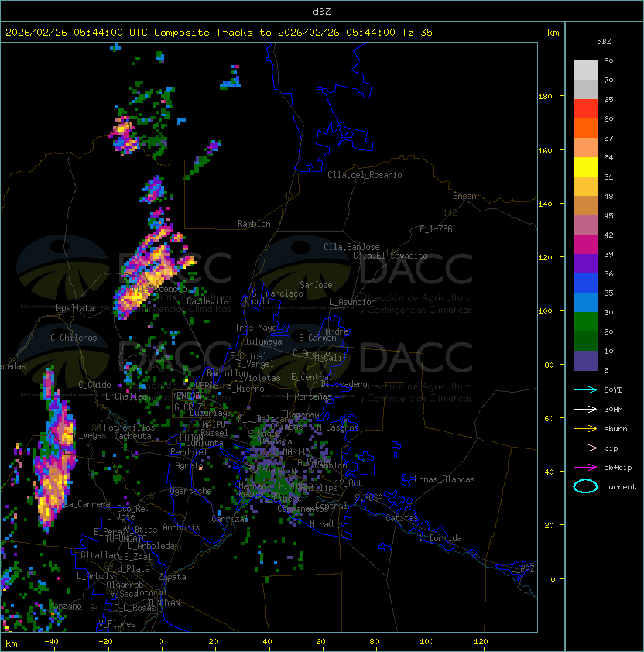Click the magenta swatch below 42 dBZ
This screenshot has height=652, width=644.
585,245
